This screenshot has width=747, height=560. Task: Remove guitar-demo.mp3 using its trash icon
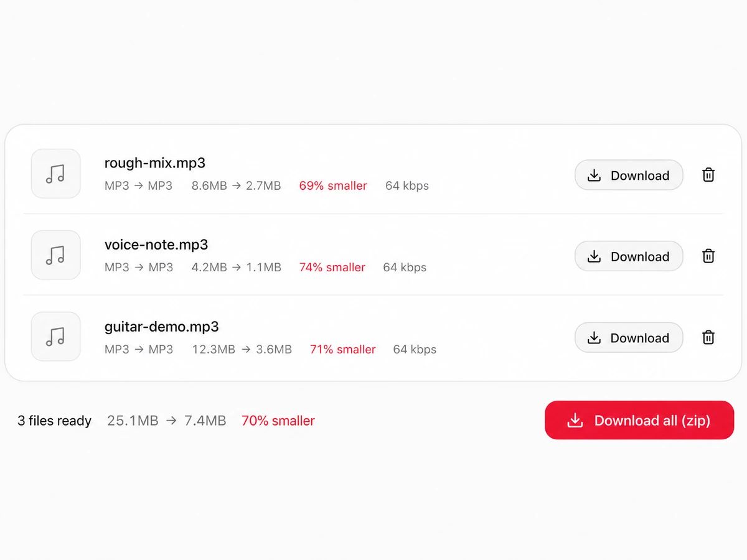[x=708, y=337]
